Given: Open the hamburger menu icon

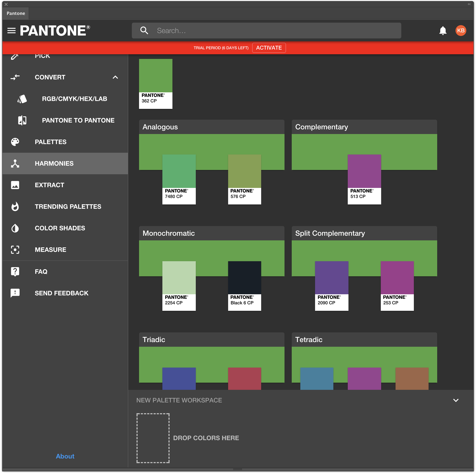Looking at the screenshot, I should click(11, 31).
